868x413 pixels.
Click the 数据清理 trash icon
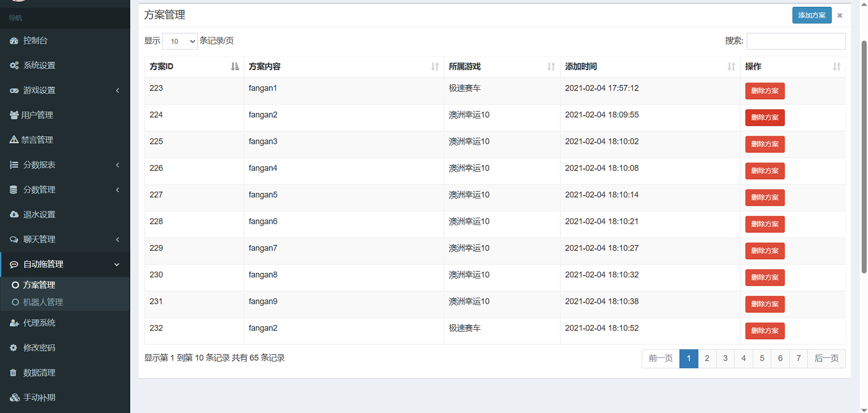14,373
